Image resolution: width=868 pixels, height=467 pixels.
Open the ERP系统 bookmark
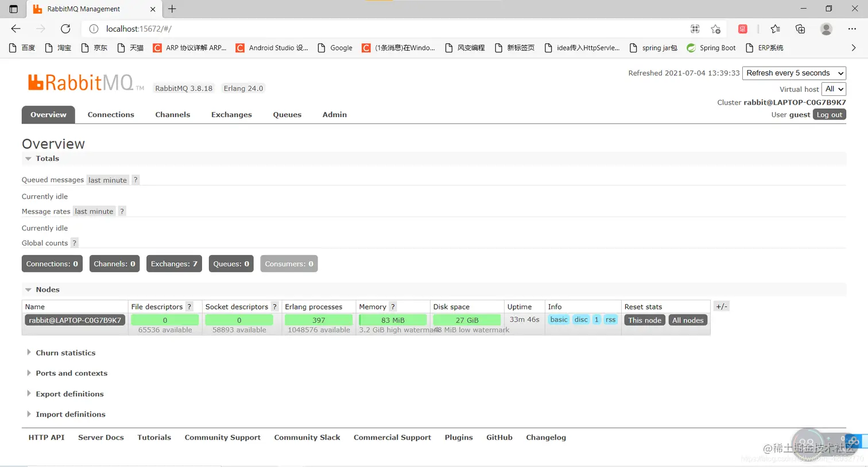(764, 48)
